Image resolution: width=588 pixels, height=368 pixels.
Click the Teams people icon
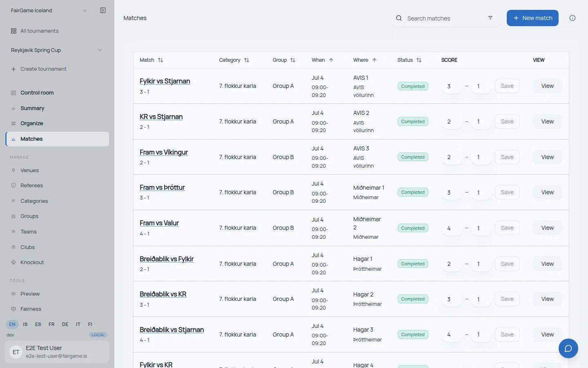13,232
